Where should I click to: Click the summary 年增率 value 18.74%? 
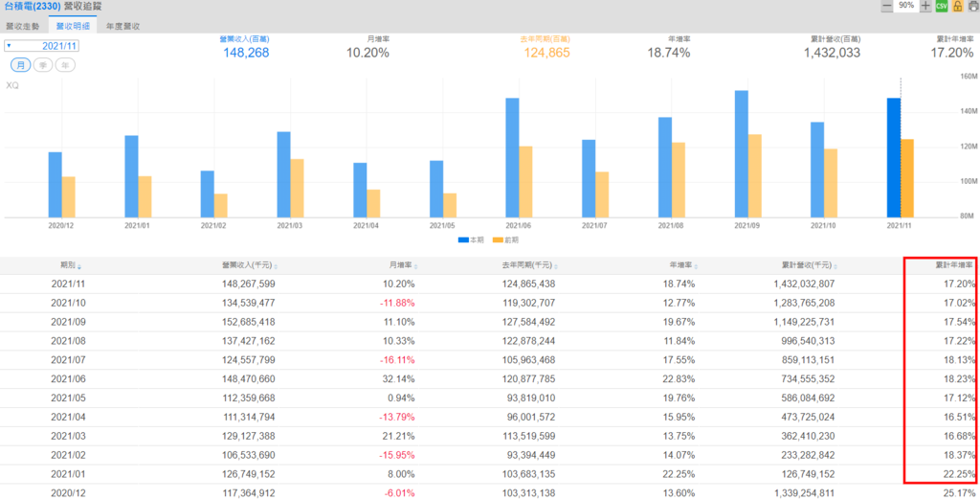(669, 53)
